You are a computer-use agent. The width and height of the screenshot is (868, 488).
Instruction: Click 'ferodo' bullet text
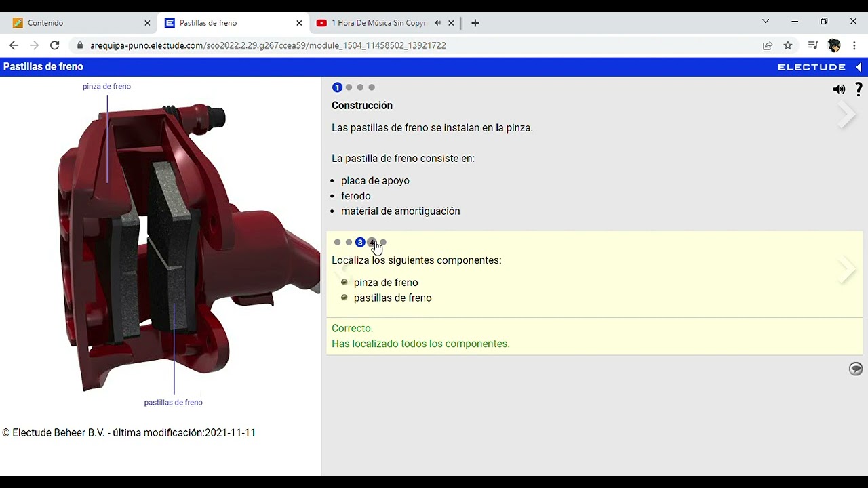[x=356, y=196]
